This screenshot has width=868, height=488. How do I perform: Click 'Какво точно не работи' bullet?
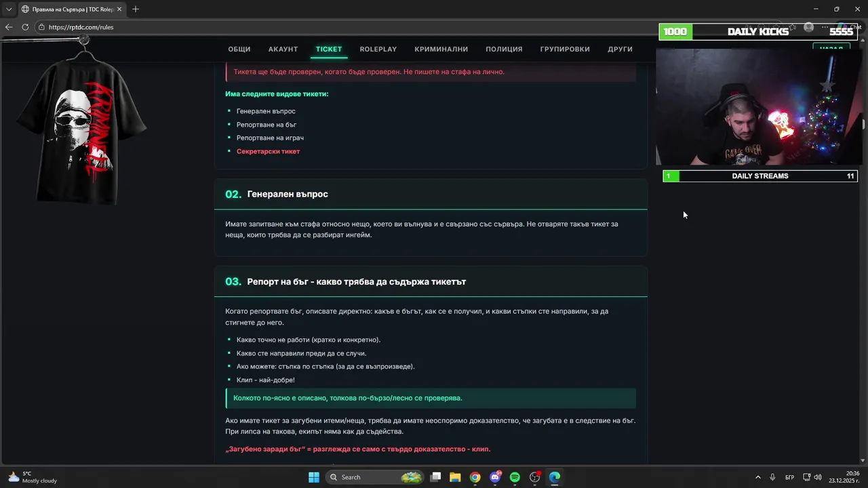point(309,340)
